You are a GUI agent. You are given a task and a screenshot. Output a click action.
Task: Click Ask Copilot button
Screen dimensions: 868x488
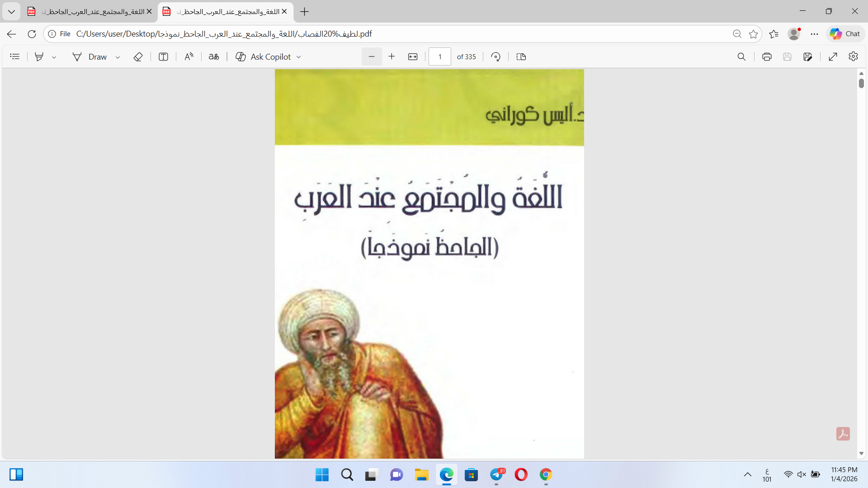coord(263,56)
